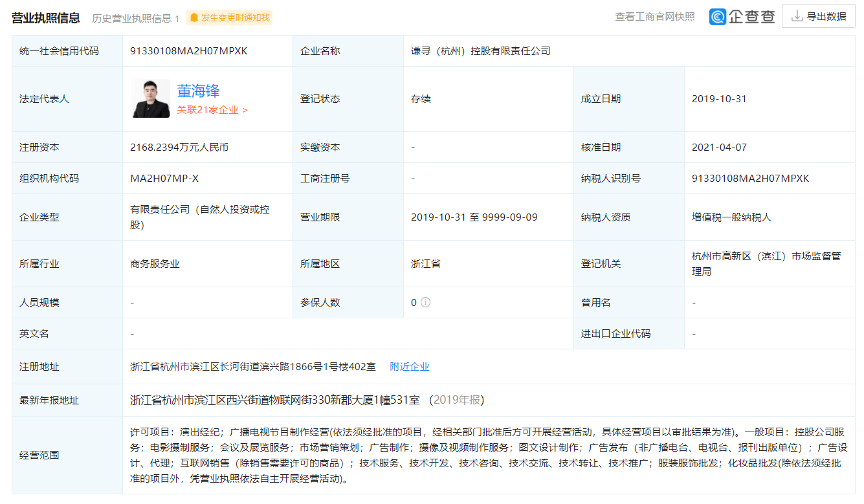Click the Qichacha logo icon
This screenshot has height=504, width=864.
pos(717,17)
